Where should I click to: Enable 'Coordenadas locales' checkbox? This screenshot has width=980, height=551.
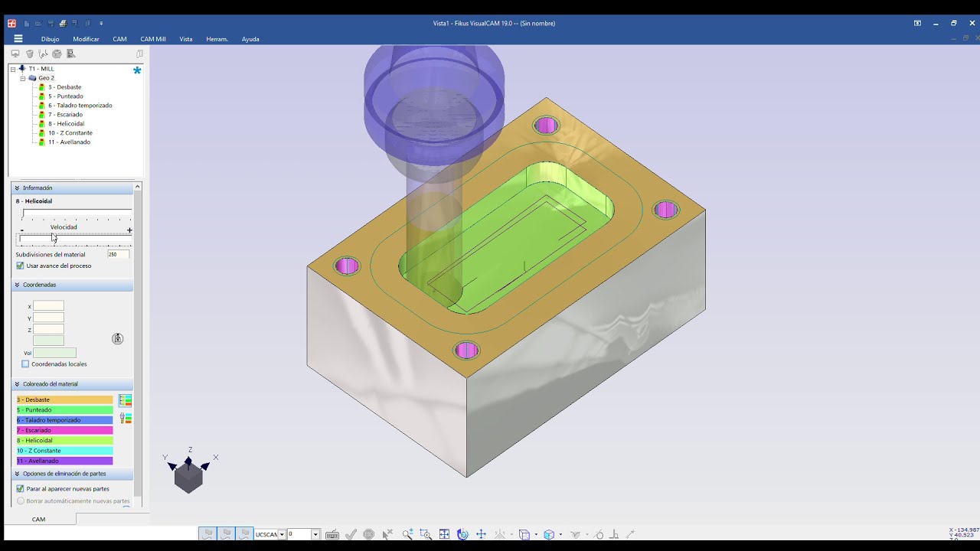(25, 364)
